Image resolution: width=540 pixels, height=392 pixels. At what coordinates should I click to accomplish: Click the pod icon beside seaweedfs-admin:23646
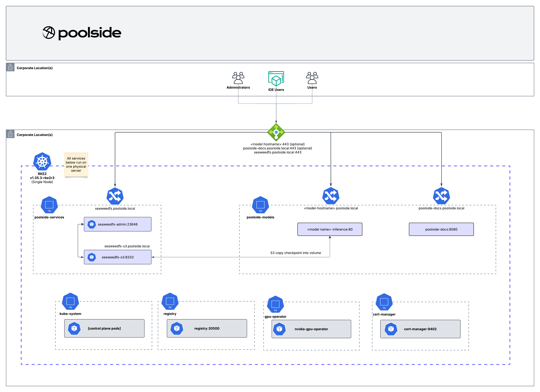[x=92, y=224]
